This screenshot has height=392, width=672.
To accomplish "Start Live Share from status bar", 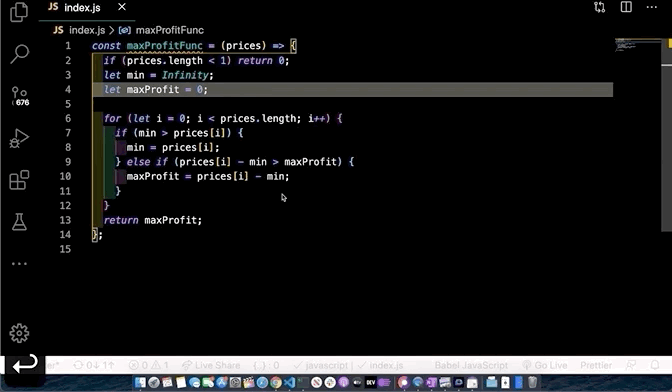I will tap(211, 365).
